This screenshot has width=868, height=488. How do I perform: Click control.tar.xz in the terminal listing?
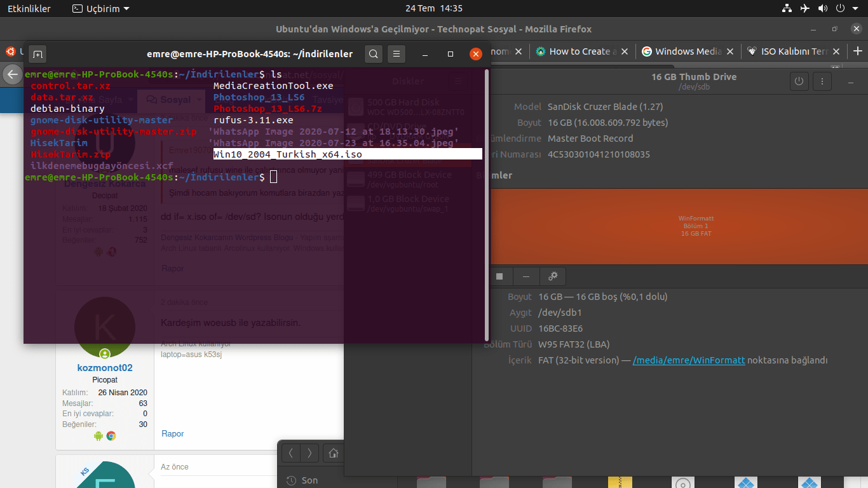tap(71, 86)
